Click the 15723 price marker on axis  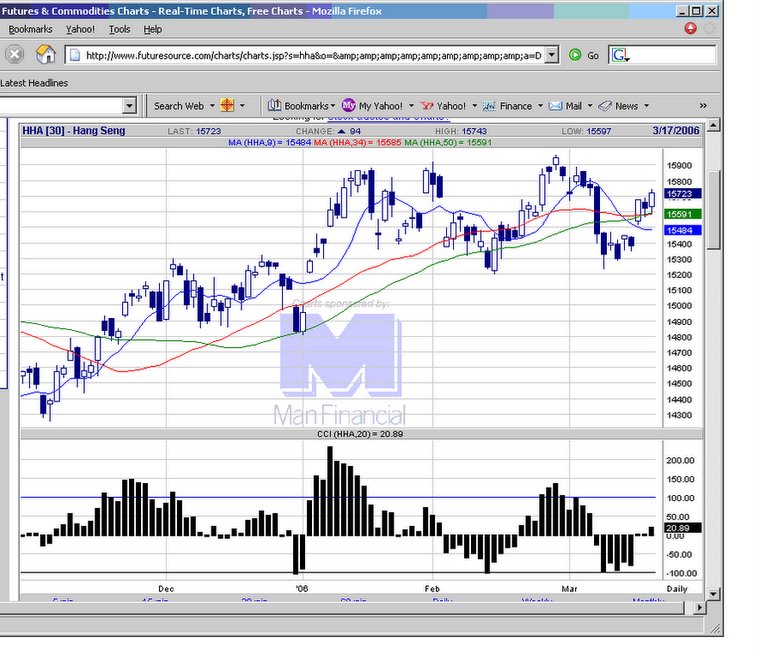click(683, 194)
